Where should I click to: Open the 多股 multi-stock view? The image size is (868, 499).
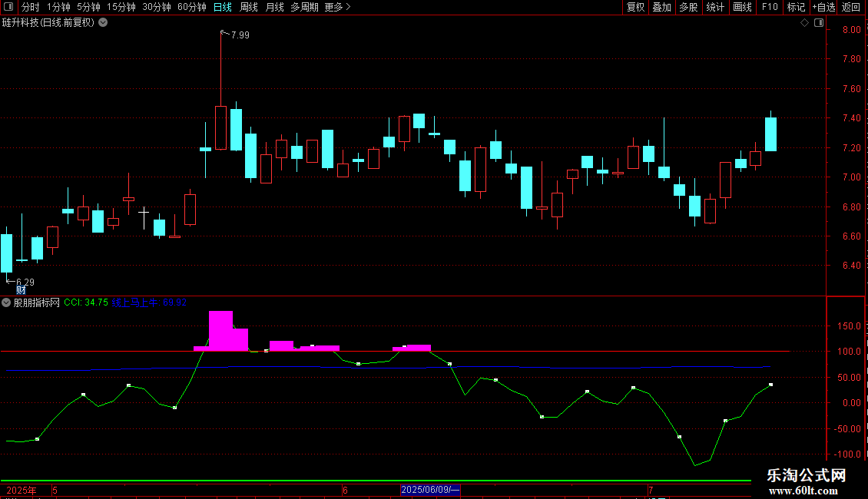tap(688, 7)
